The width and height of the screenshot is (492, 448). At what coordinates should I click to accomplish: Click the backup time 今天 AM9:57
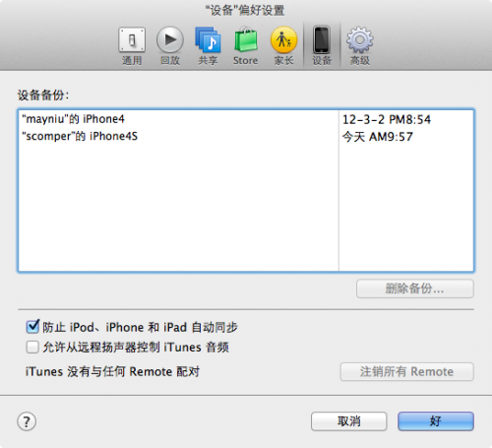pyautogui.click(x=378, y=137)
